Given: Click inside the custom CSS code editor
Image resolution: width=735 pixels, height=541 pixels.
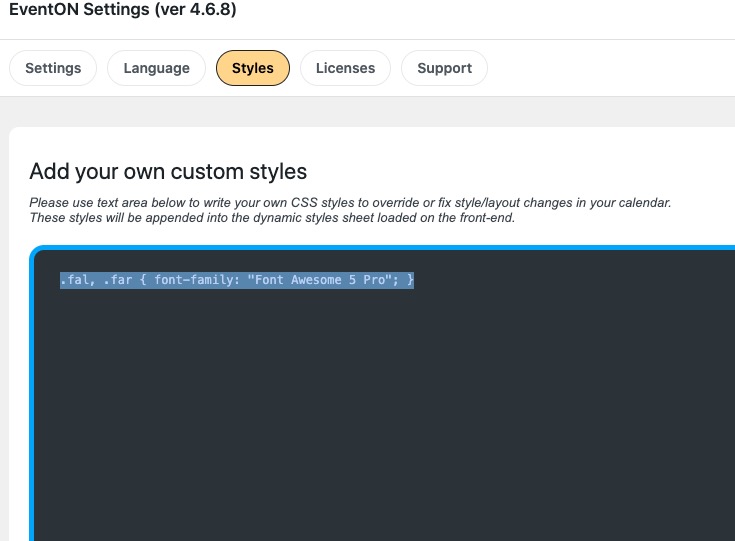Looking at the screenshot, I should (384, 394).
